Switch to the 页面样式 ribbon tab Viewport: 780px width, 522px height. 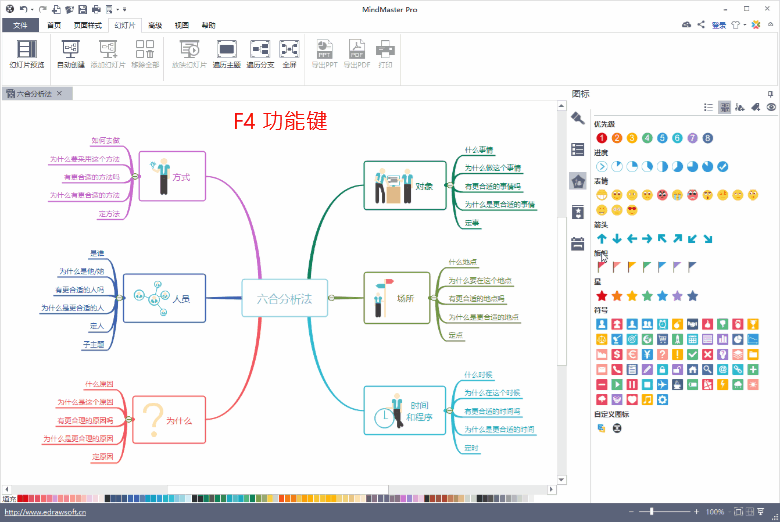[x=87, y=25]
